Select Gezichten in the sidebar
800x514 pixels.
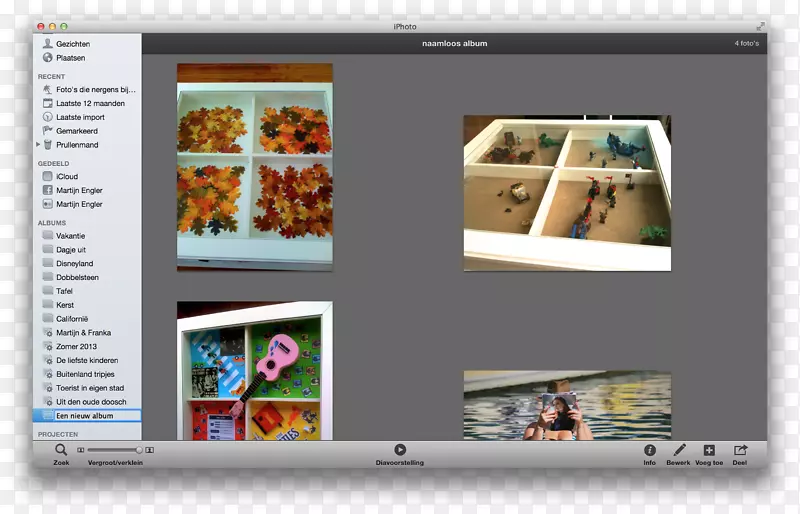click(73, 44)
